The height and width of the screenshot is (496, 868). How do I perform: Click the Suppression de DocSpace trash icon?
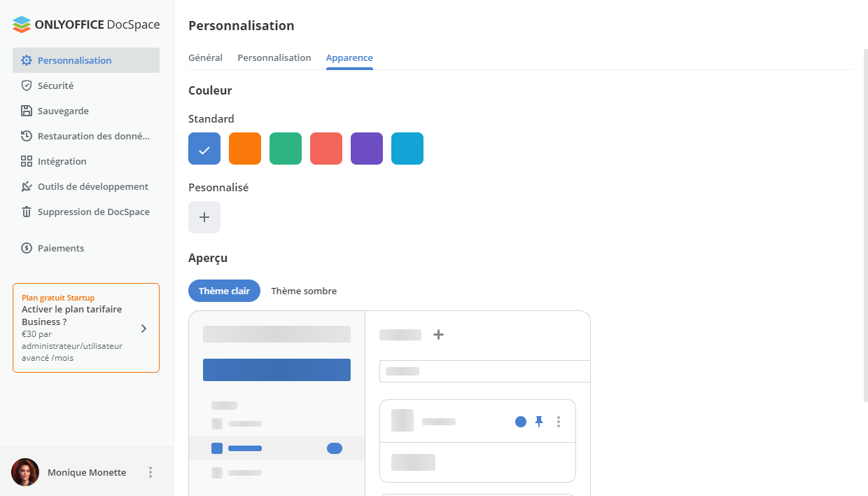(27, 212)
